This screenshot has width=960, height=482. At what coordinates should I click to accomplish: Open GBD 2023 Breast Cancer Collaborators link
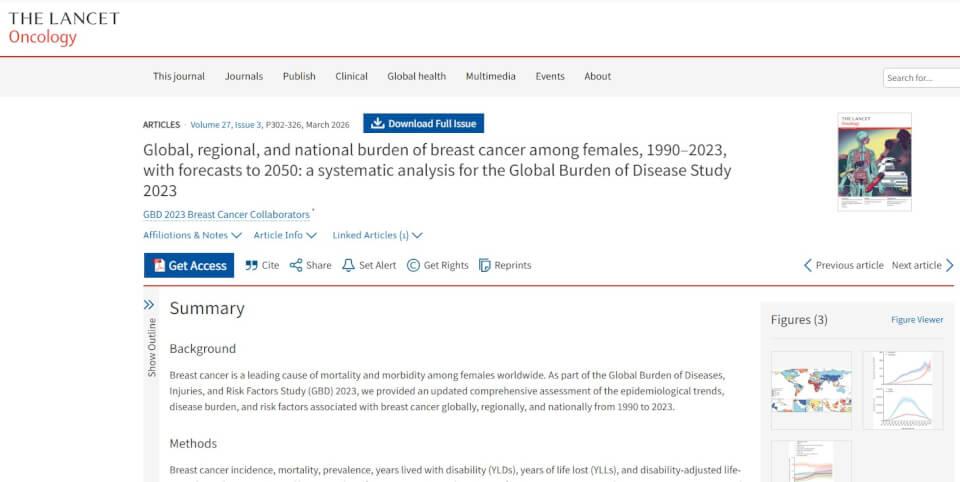point(226,214)
